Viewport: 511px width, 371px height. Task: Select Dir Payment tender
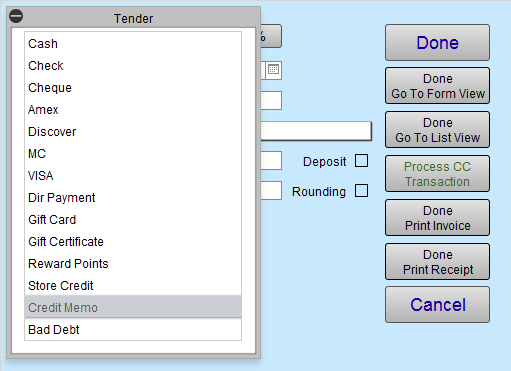point(133,198)
